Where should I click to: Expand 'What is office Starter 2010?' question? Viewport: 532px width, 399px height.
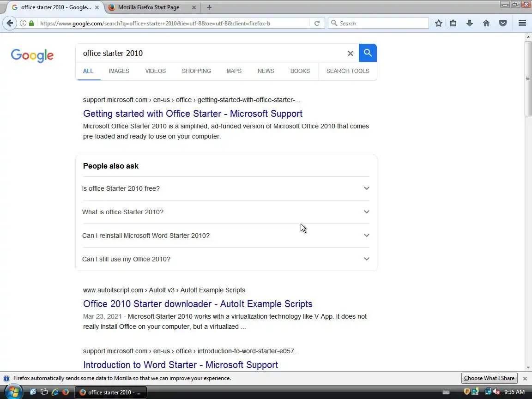point(226,212)
